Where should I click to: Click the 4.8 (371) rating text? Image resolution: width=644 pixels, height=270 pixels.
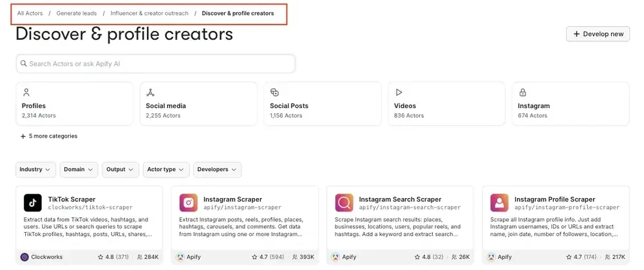[117, 257]
